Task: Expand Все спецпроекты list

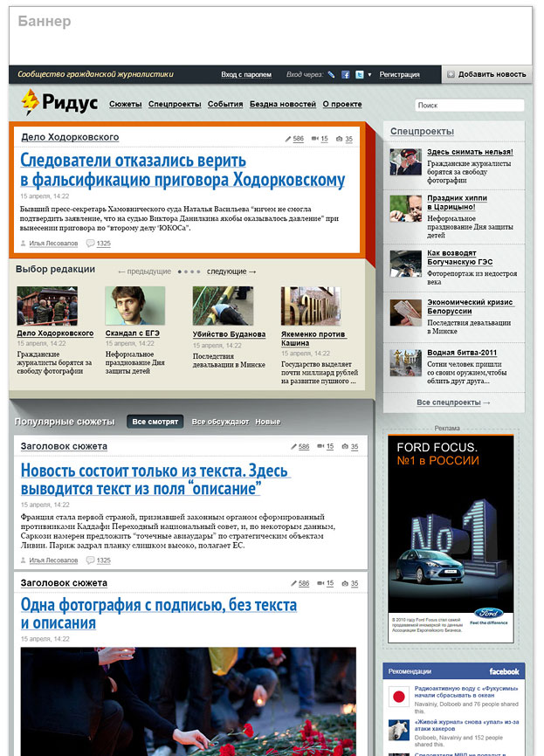Action: tap(453, 402)
